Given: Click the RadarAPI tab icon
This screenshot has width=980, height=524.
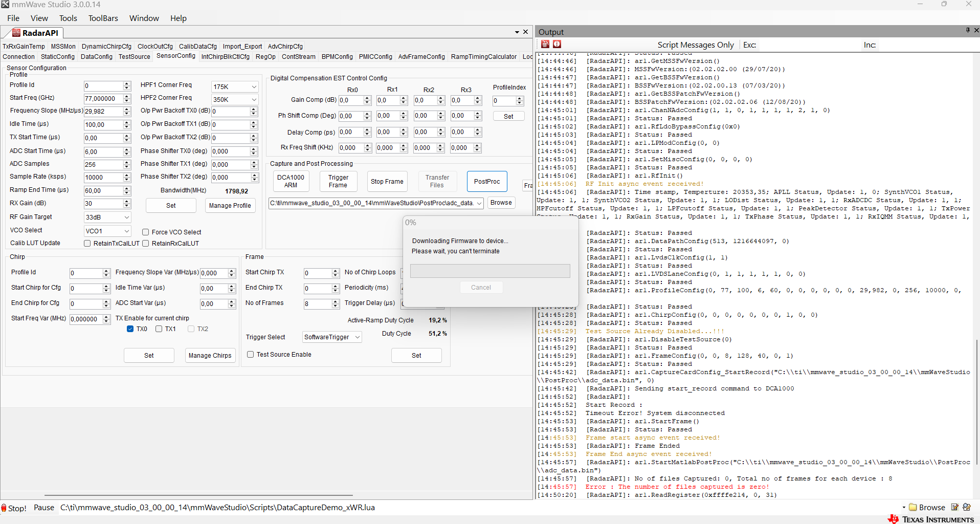Looking at the screenshot, I should click(16, 33).
